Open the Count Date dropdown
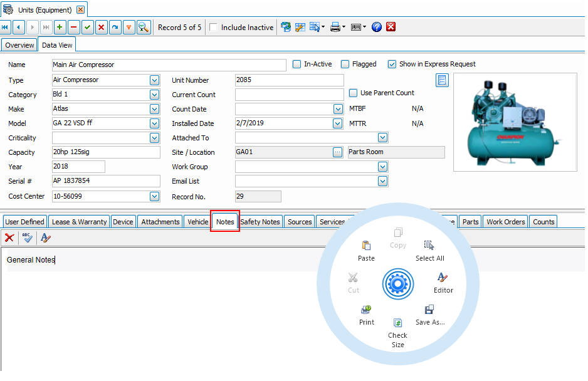This screenshot has width=588, height=381. (338, 109)
